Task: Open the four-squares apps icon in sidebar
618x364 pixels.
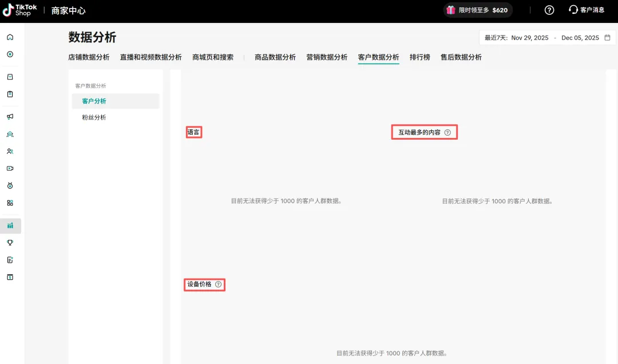Action: click(10, 203)
